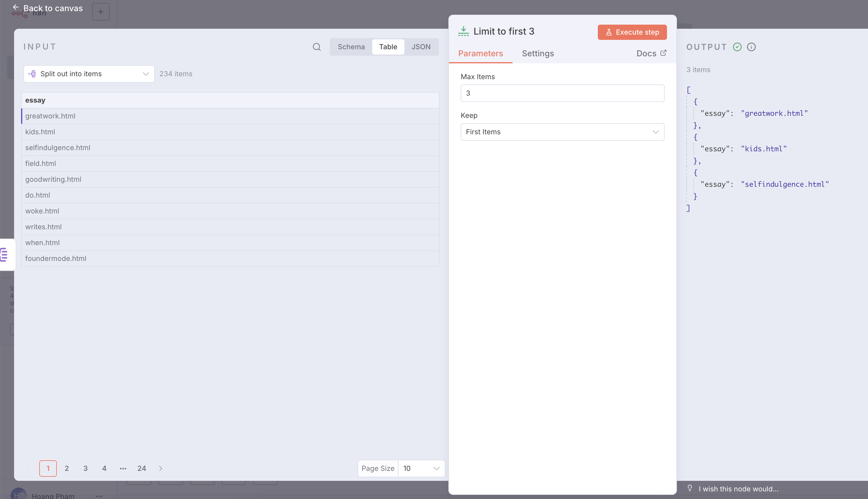Click the search icon in Input panel
This screenshot has height=499, width=868.
click(316, 47)
